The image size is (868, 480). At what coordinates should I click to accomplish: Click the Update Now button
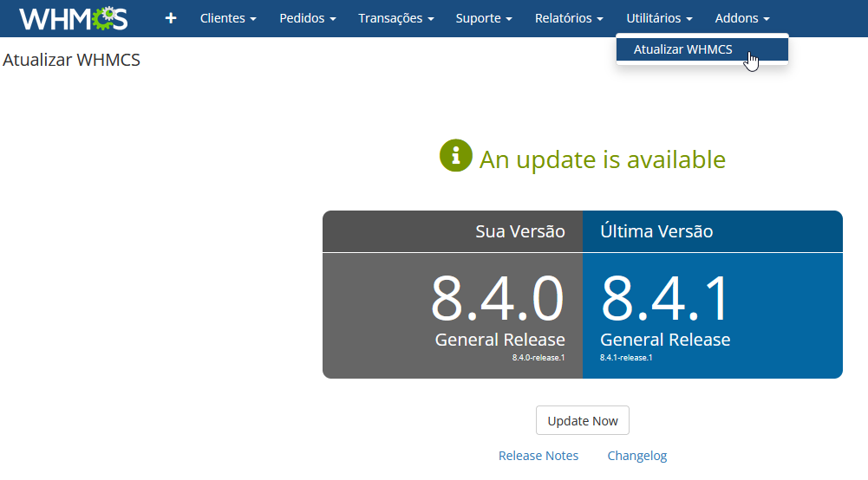tap(583, 420)
